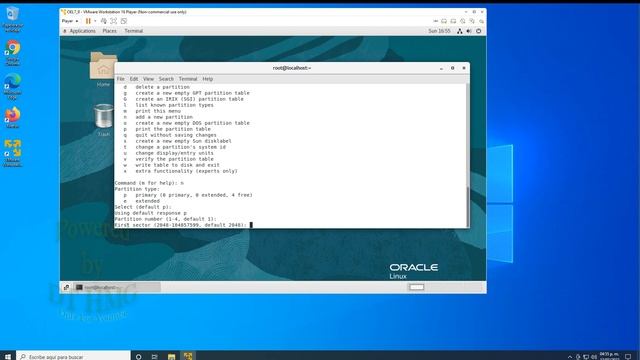The width and height of the screenshot is (640, 360).
Task: Open the Applications menu in the GNOME top bar
Action: pyautogui.click(x=82, y=31)
